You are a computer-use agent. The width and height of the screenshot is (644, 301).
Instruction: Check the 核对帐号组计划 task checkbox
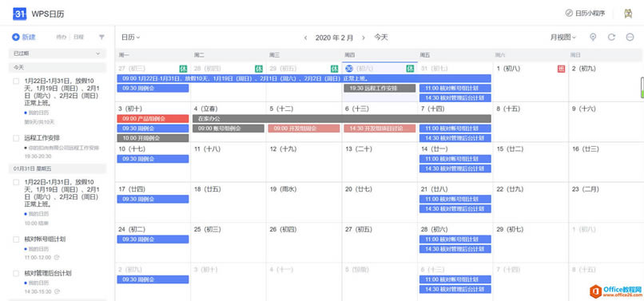pos(16,240)
